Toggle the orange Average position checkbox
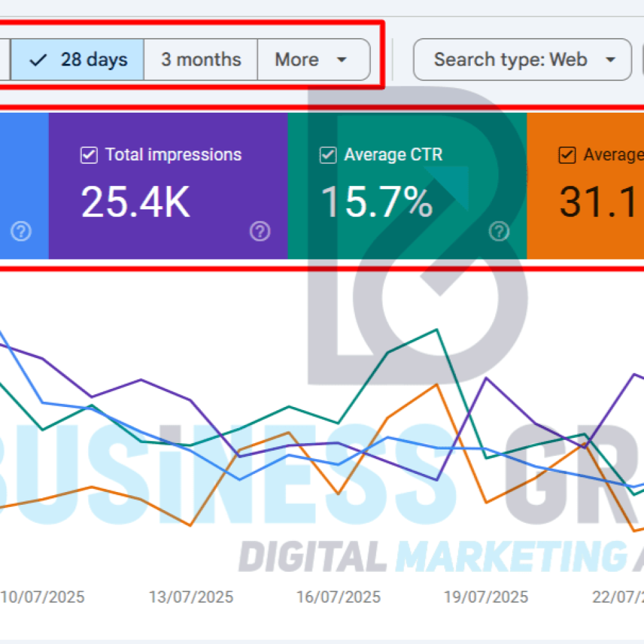644x644 pixels. click(567, 155)
